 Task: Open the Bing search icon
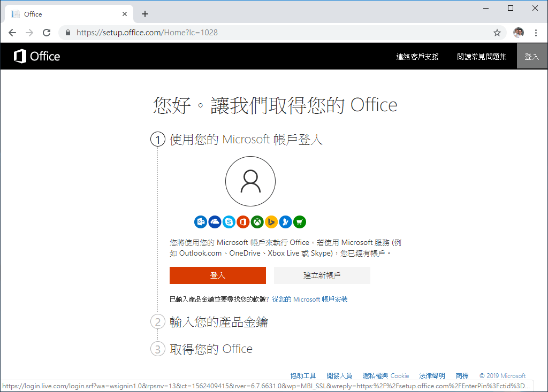coord(271,222)
